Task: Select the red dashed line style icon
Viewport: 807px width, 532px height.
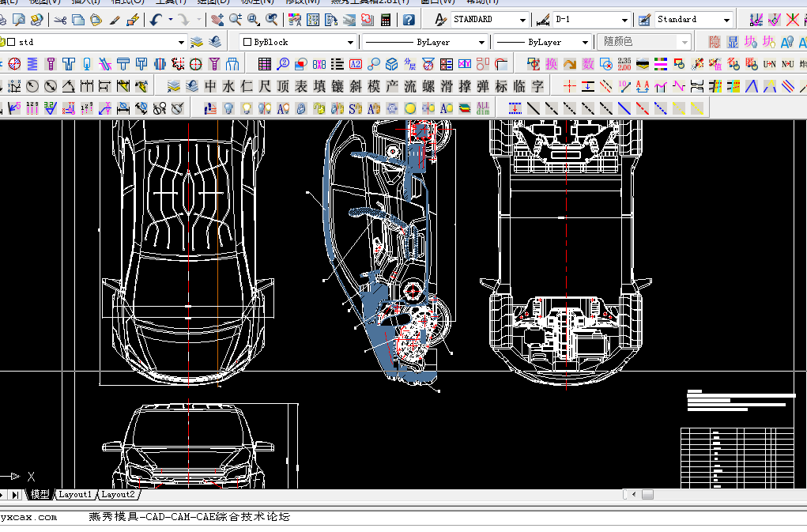Action: [x=643, y=108]
